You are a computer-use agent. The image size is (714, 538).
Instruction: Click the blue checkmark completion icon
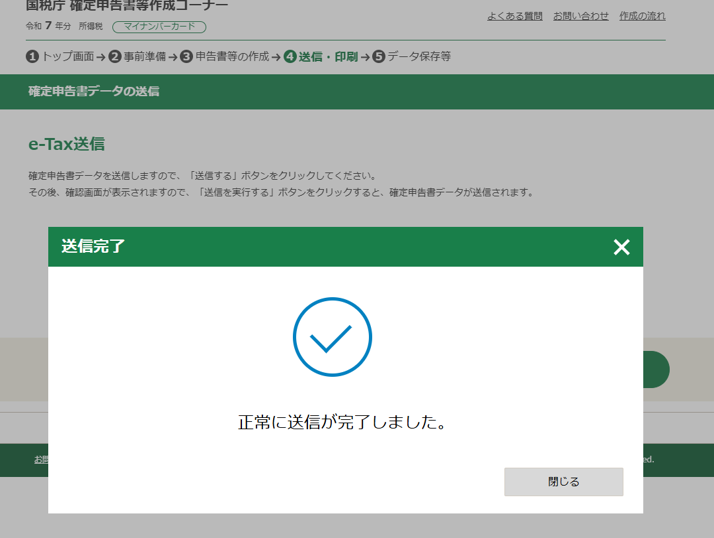click(x=332, y=337)
